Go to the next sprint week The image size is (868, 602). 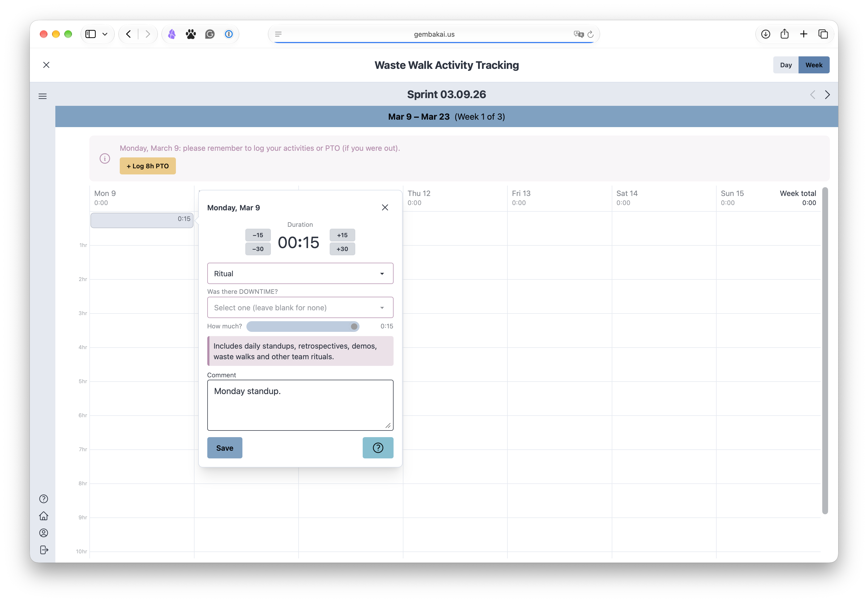coord(827,95)
